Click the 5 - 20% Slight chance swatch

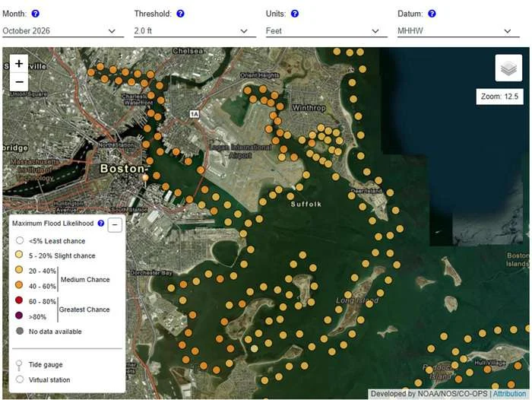point(19,255)
